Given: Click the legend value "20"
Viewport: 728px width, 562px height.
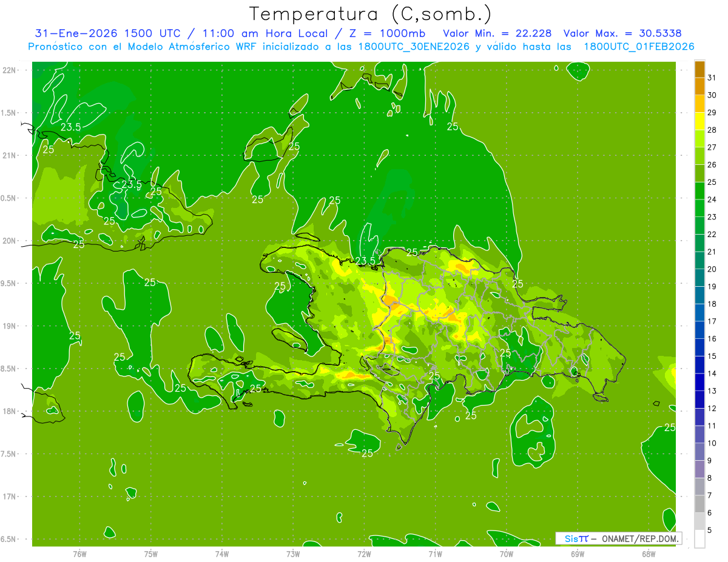Looking at the screenshot, I should click(712, 269).
